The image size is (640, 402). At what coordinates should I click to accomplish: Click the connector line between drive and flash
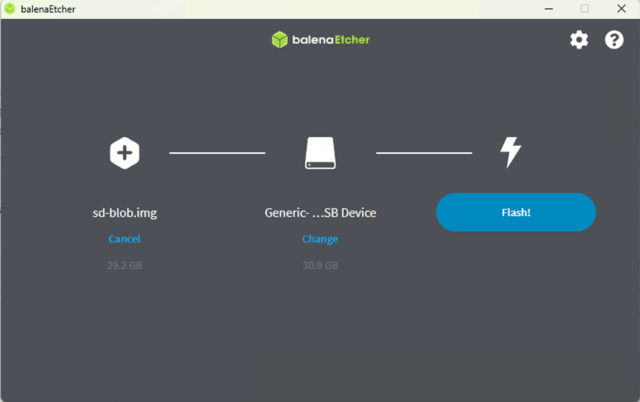coord(423,153)
